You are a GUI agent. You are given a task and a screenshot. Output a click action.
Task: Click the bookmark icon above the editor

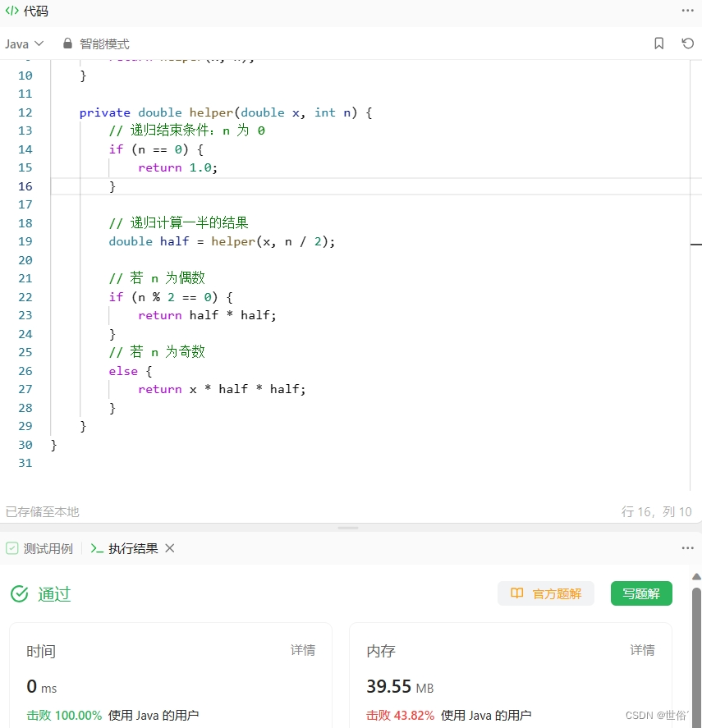coord(659,42)
